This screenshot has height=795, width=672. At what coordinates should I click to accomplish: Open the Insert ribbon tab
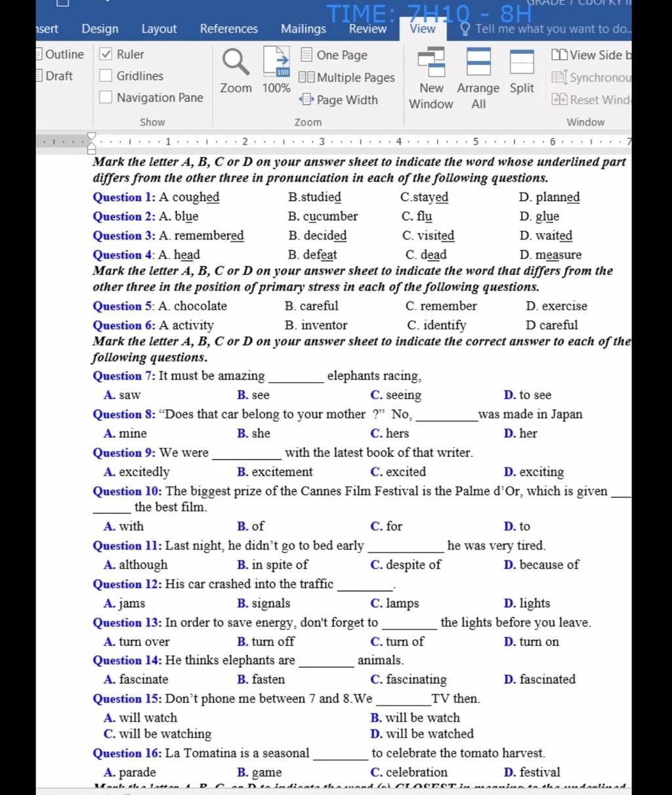coord(47,29)
